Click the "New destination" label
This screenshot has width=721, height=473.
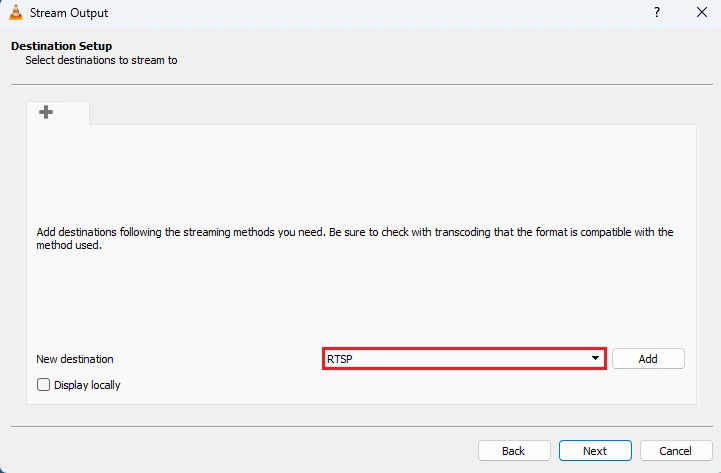[x=75, y=359]
